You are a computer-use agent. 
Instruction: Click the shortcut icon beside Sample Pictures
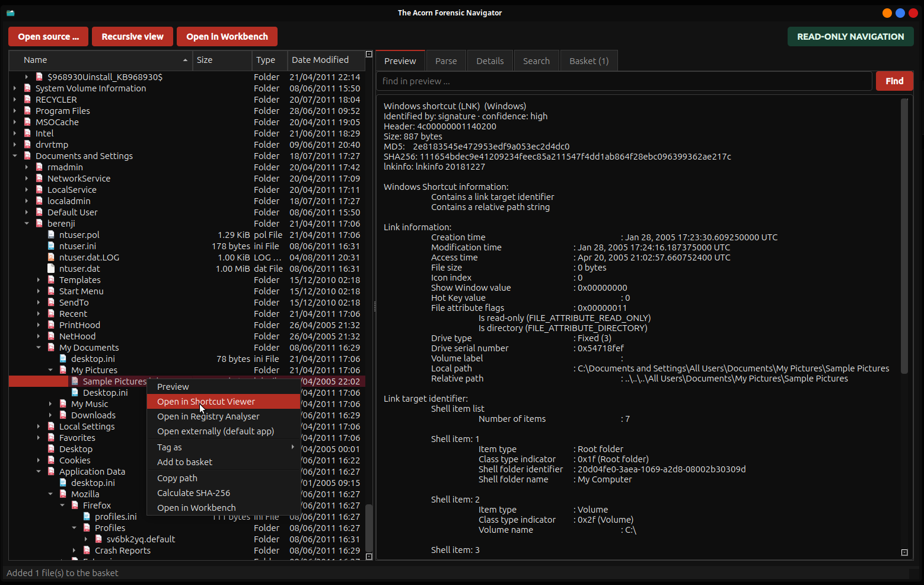(75, 381)
